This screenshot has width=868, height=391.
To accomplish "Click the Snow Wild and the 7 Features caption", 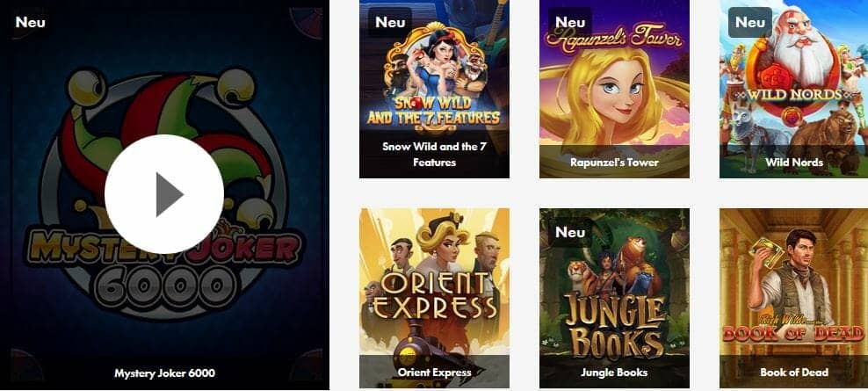I will 434,155.
